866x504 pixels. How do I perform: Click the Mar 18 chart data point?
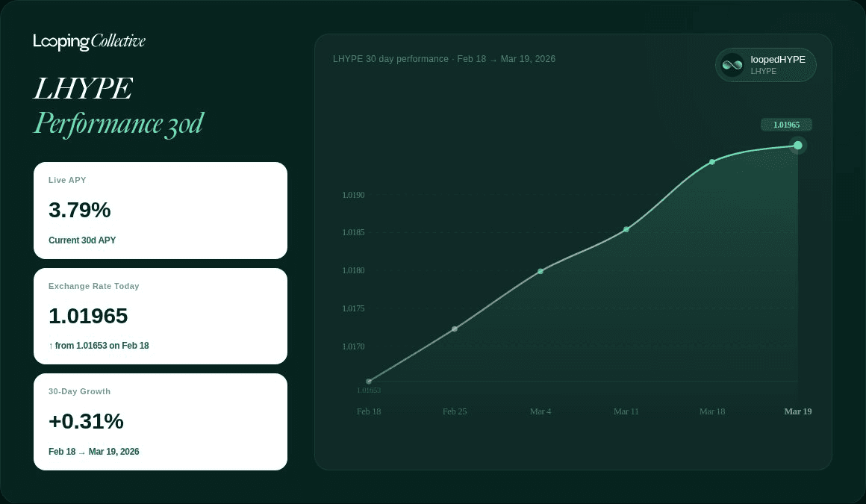point(712,161)
